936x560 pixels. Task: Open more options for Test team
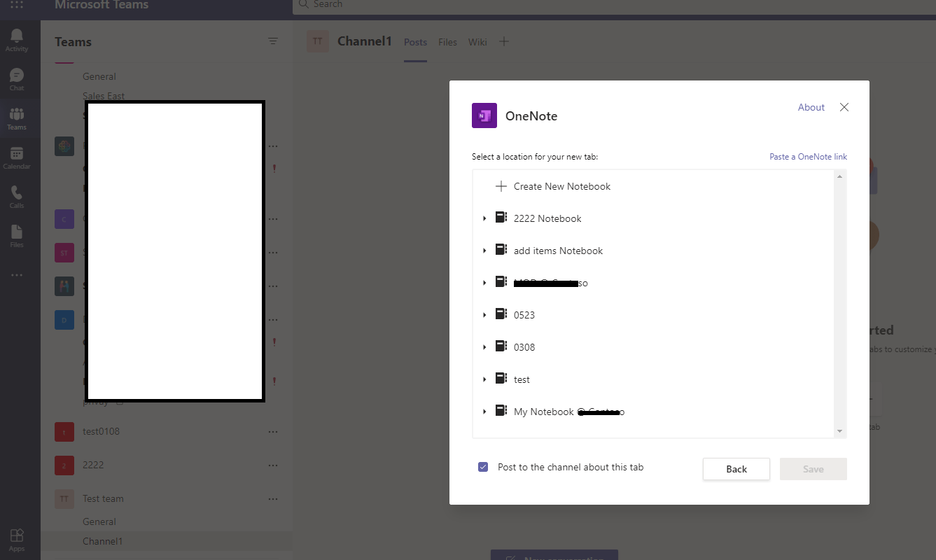pyautogui.click(x=273, y=498)
